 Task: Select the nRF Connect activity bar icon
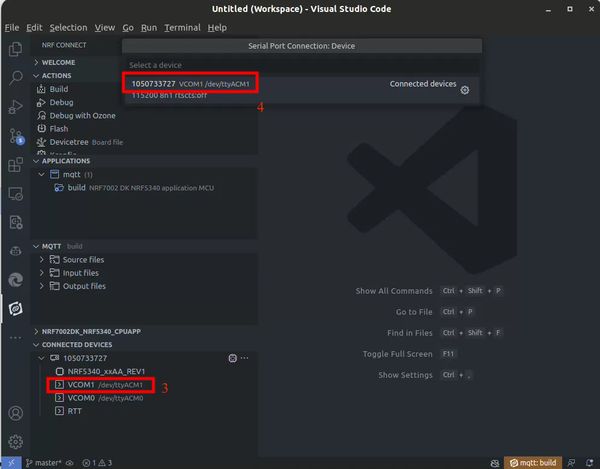coord(15,308)
